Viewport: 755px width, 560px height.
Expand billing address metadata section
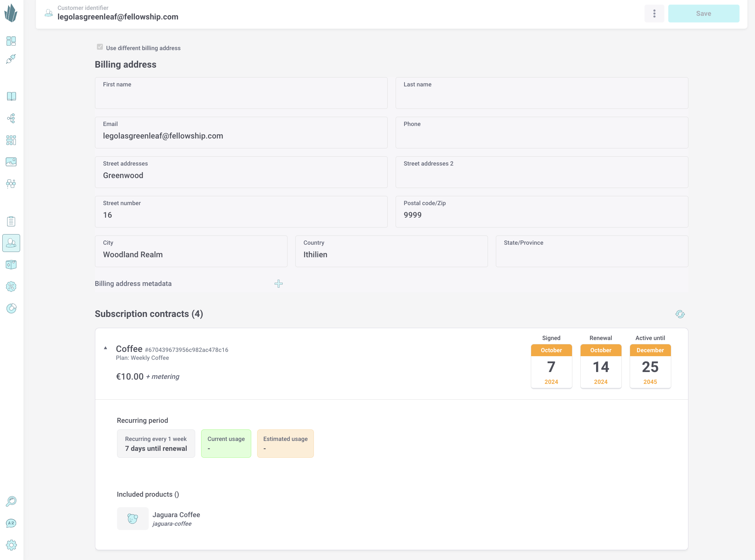pyautogui.click(x=279, y=284)
